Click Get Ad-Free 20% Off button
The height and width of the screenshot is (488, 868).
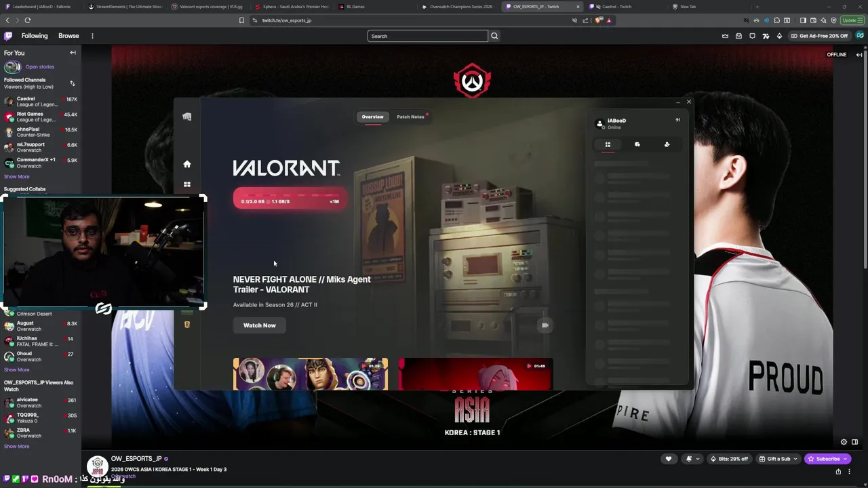tap(819, 36)
